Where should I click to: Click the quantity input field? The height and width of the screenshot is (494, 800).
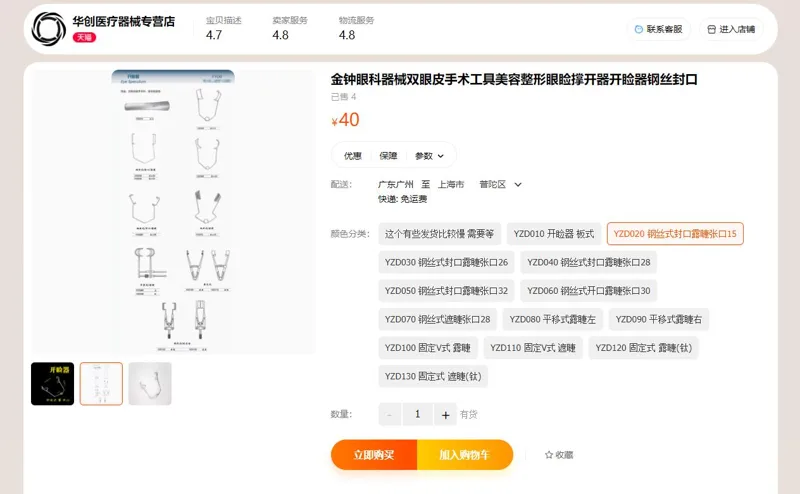[417, 414]
